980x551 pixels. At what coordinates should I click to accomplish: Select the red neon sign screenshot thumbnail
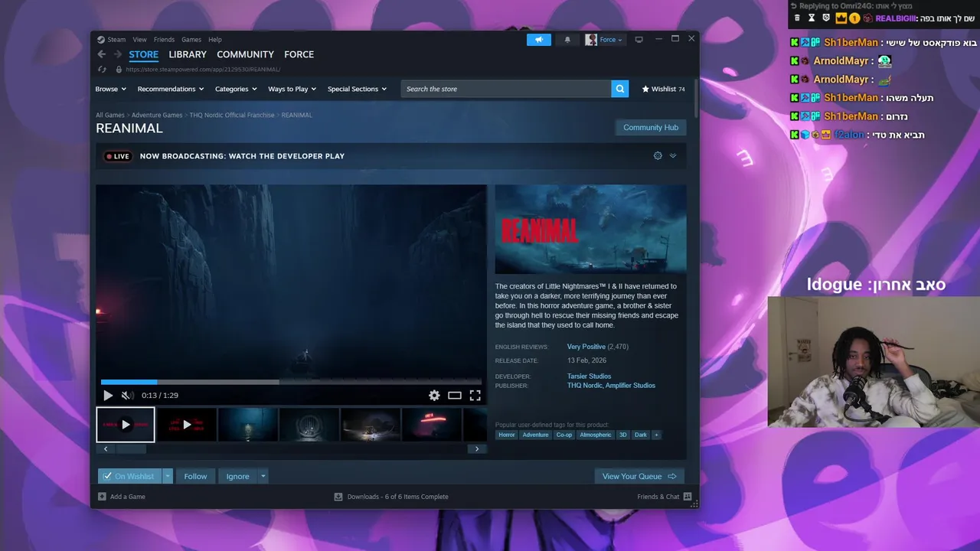pos(431,425)
